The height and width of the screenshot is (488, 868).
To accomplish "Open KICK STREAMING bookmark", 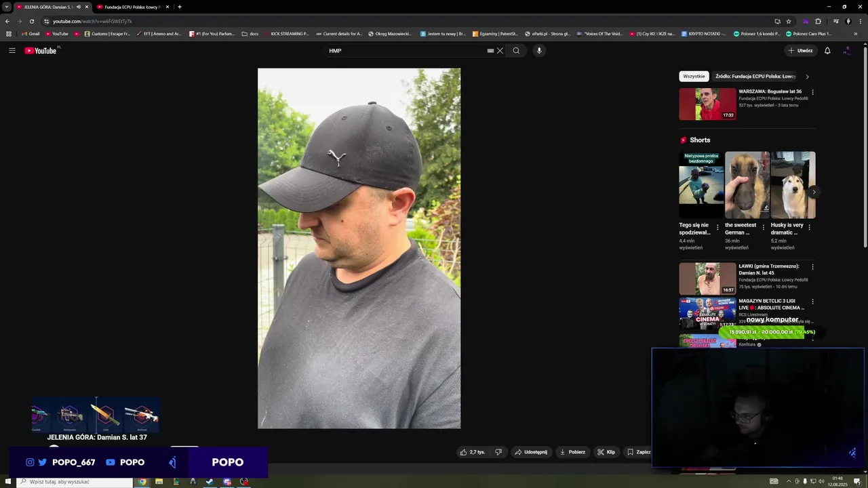I will (x=286, y=33).
